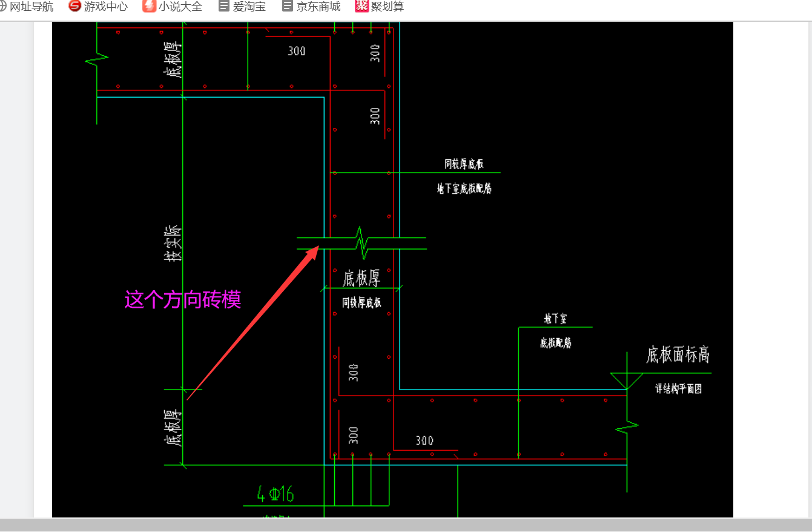Click the magenta 这个方向砖模 annotation text
812x532 pixels.
(183, 300)
